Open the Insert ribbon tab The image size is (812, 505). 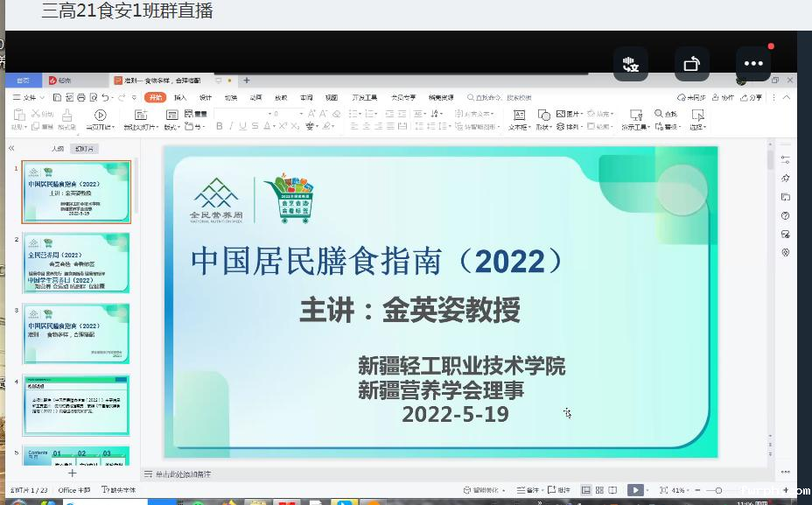point(180,97)
